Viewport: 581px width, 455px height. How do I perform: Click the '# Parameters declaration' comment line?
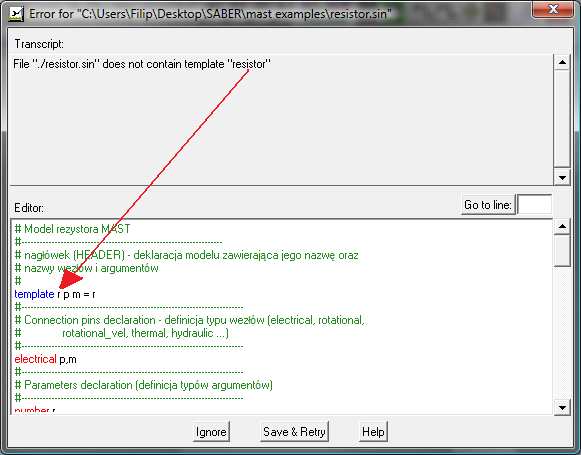point(143,385)
